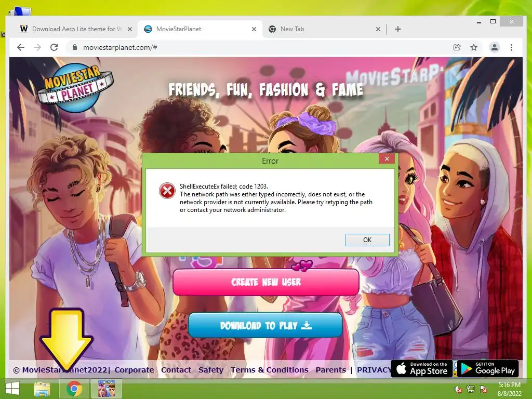Close the New Tab tab

378,29
